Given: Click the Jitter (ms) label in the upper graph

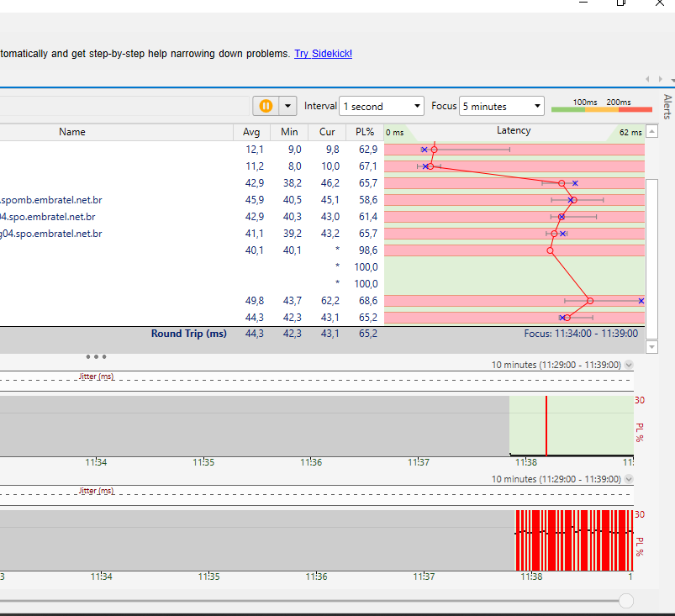Looking at the screenshot, I should [x=97, y=376].
